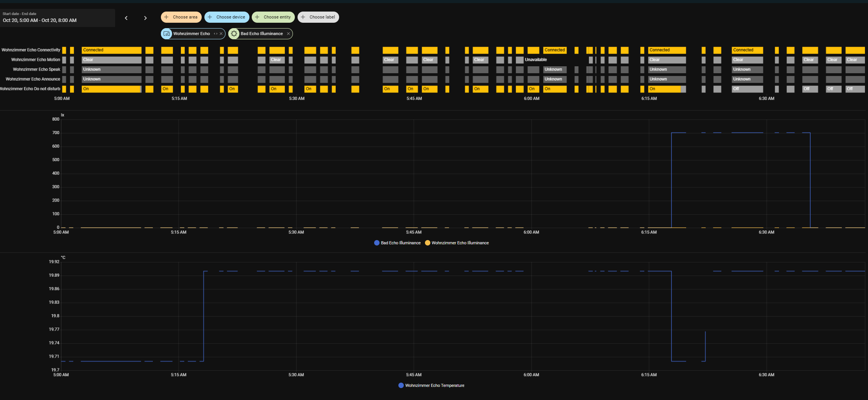
Task: Click the 19.7 value on temperature axis
Action: (55, 370)
